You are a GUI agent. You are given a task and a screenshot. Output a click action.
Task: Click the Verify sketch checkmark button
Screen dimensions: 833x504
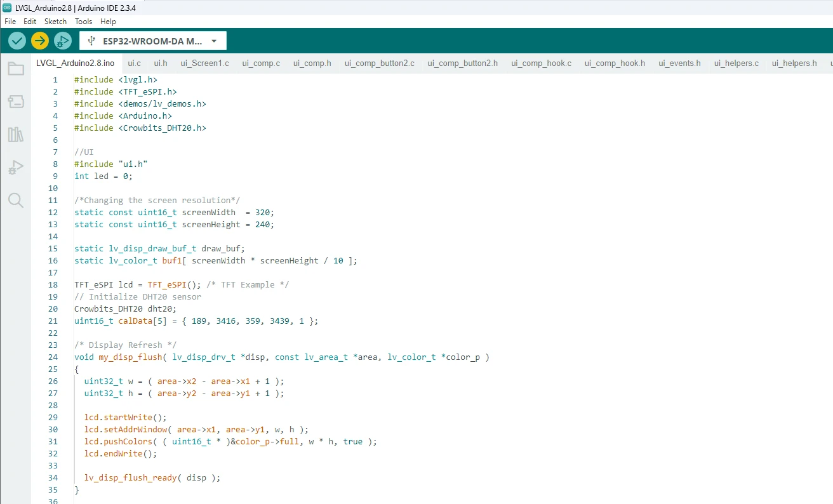click(x=17, y=41)
